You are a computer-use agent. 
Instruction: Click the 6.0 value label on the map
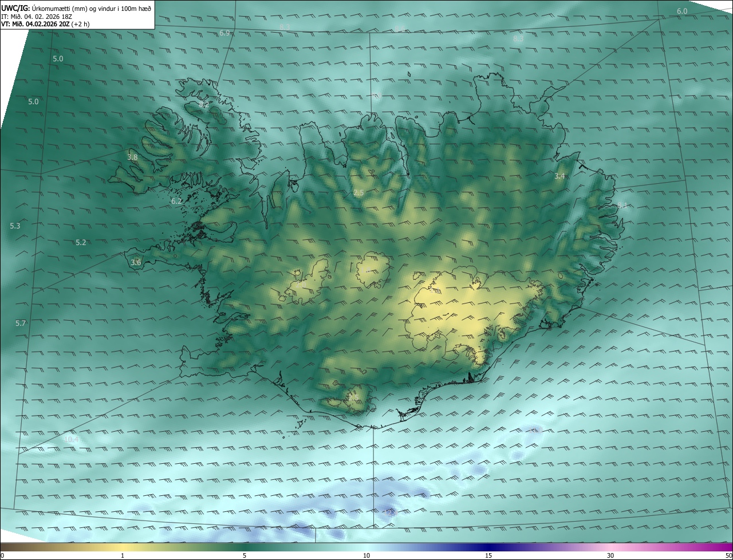tap(682, 11)
